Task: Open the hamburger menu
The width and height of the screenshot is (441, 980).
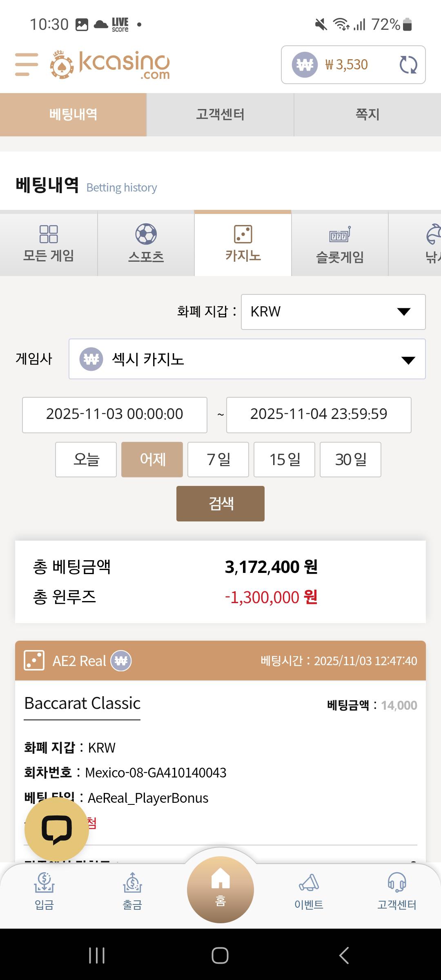Action: [x=27, y=65]
